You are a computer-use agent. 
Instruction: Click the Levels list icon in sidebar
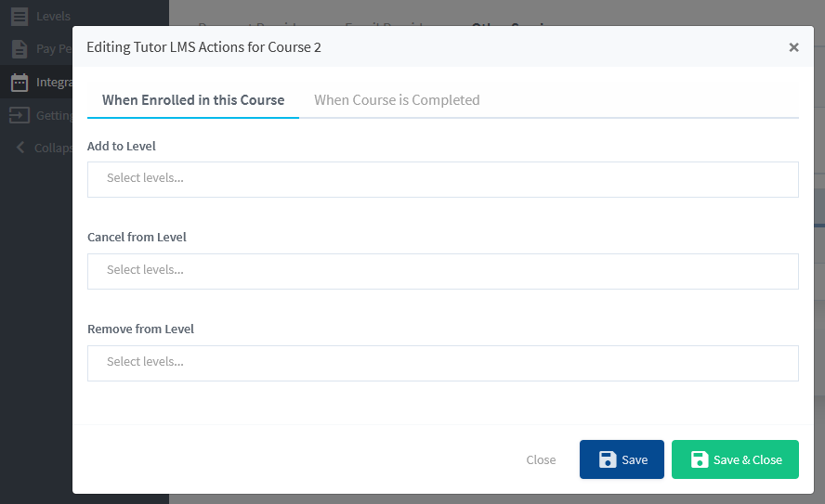(20, 16)
